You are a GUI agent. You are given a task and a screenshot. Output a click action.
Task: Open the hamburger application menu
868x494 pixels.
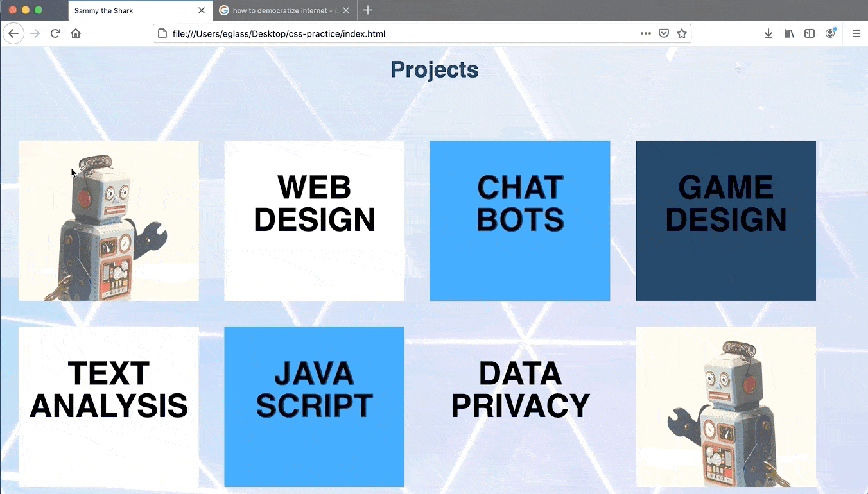point(856,33)
